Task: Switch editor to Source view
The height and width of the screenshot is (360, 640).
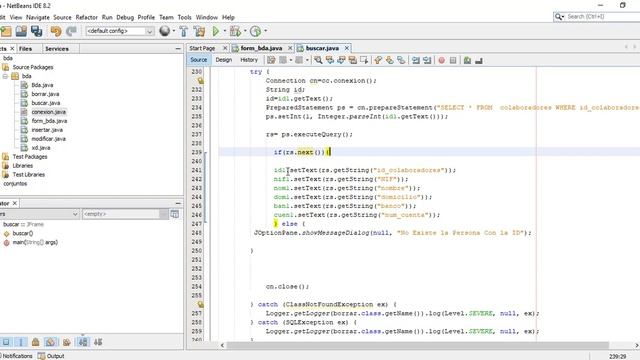Action: (199, 60)
